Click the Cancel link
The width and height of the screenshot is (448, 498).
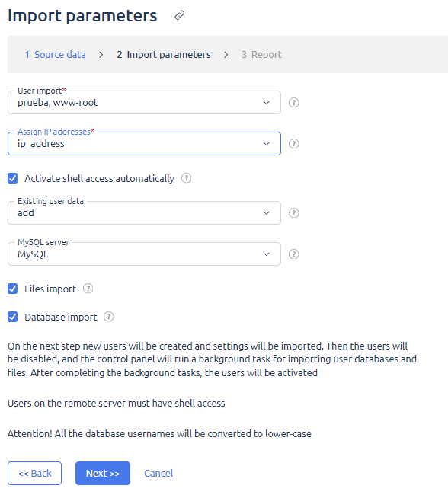click(158, 473)
